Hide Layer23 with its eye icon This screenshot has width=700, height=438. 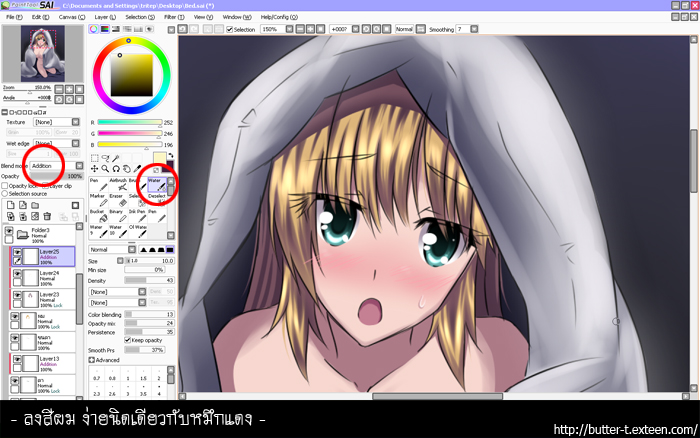[17, 295]
